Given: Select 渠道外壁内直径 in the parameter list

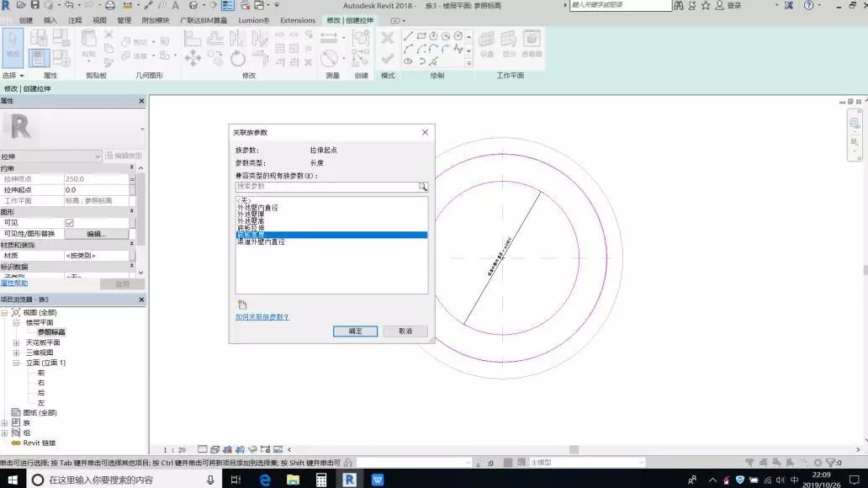Looking at the screenshot, I should tap(261, 242).
